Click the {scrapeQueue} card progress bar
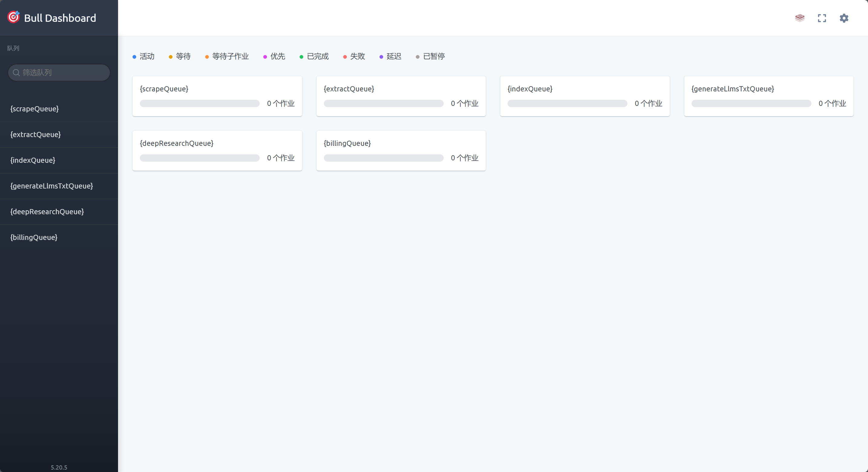Screen dimensions: 868x472 click(199, 103)
